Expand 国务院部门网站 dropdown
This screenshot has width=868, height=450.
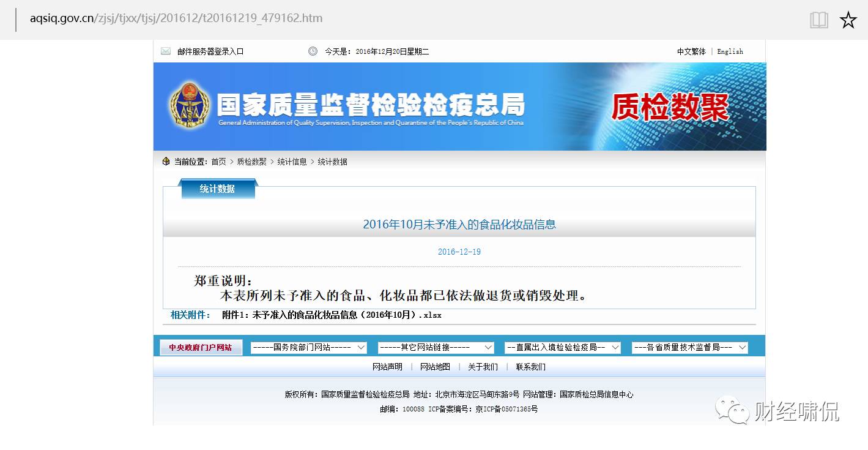(x=309, y=347)
